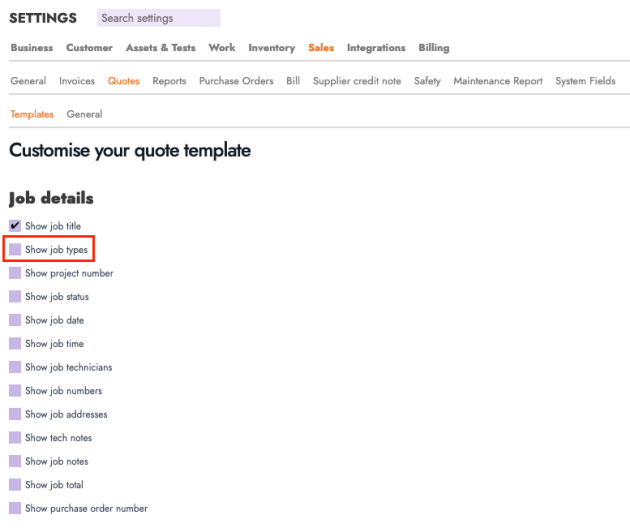The height and width of the screenshot is (532, 630).
Task: Turn on Show job technicians
Action: pos(15,367)
